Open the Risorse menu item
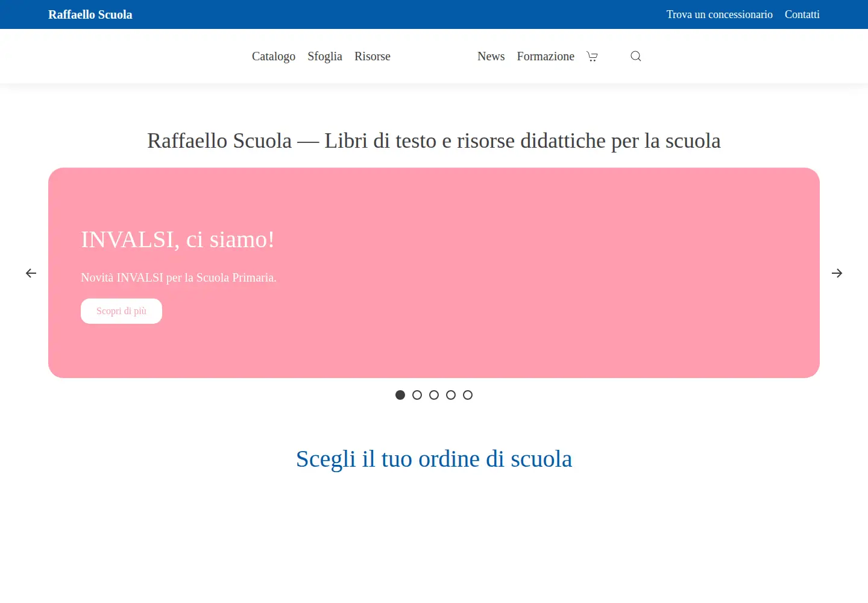The width and height of the screenshot is (868, 603). click(373, 56)
